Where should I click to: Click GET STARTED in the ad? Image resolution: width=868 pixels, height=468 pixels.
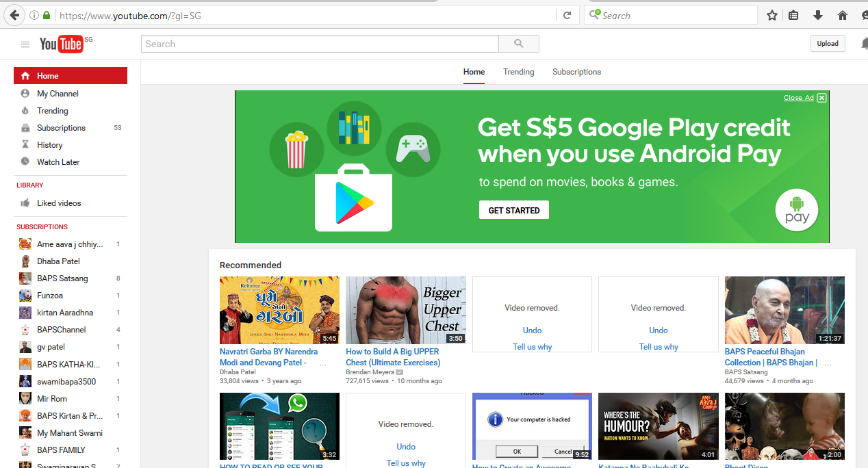click(514, 210)
